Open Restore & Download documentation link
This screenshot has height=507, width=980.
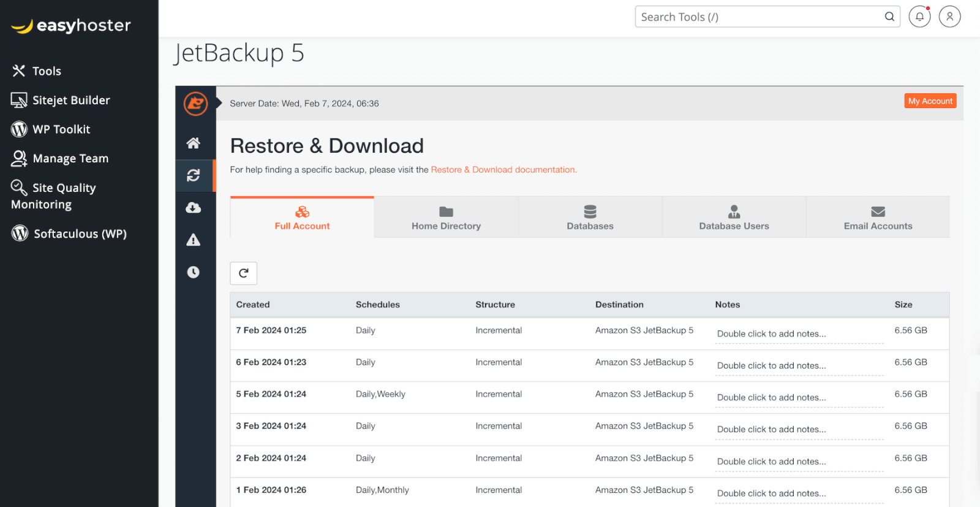coord(503,170)
